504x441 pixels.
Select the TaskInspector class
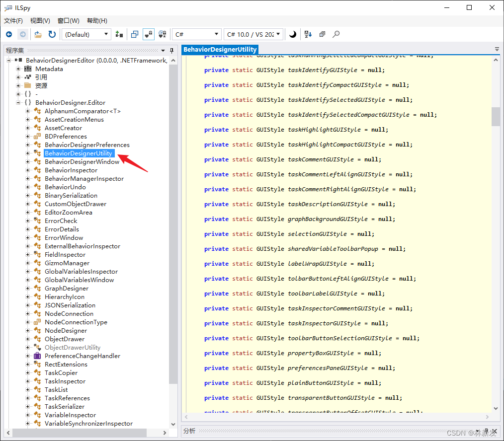(x=65, y=381)
